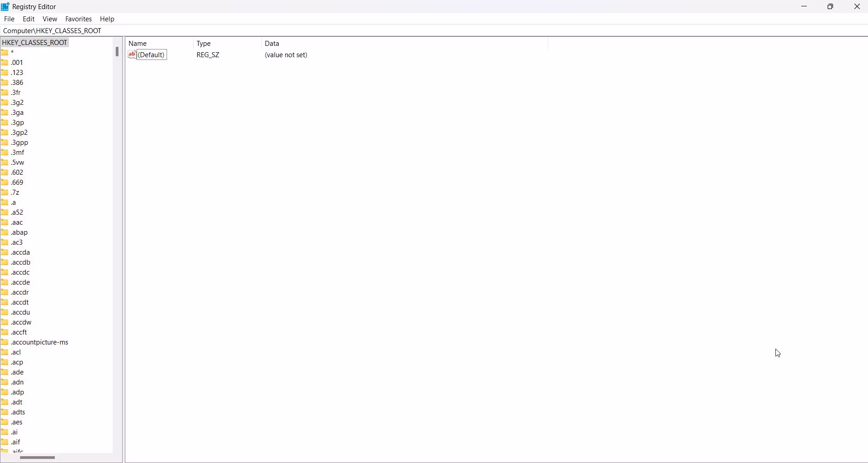The image size is (868, 463).
Task: Click the Registry Editor app icon
Action: click(x=5, y=6)
